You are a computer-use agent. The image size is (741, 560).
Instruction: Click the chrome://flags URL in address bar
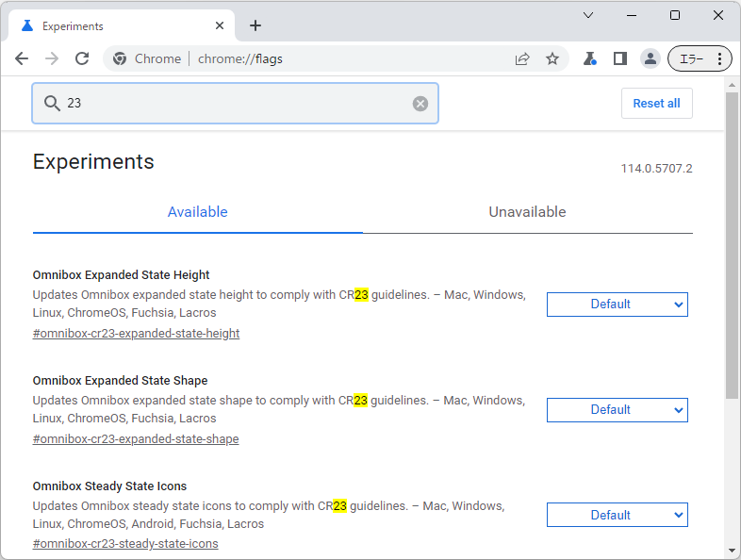pyautogui.click(x=240, y=58)
